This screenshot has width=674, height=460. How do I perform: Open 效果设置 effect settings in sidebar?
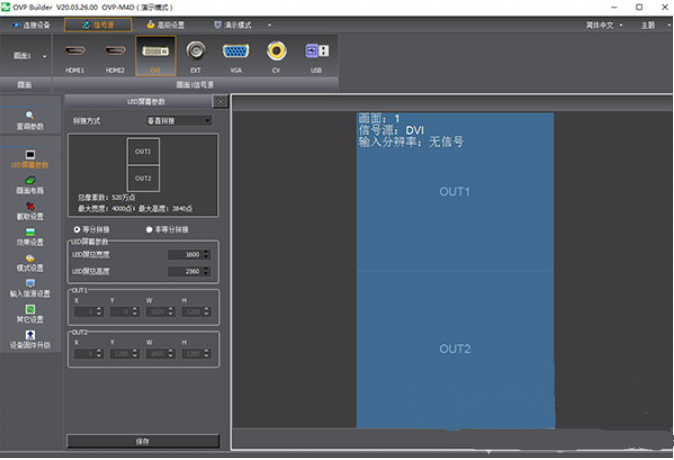(x=30, y=237)
